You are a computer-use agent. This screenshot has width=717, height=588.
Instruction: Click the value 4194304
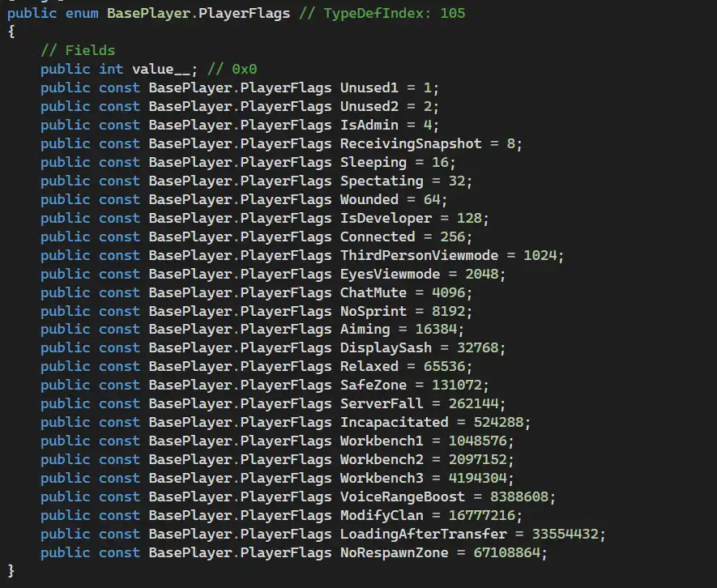pos(477,479)
